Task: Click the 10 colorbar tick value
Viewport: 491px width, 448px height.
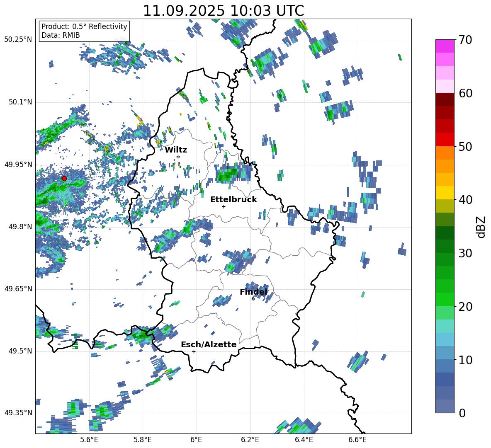Action: [x=465, y=360]
